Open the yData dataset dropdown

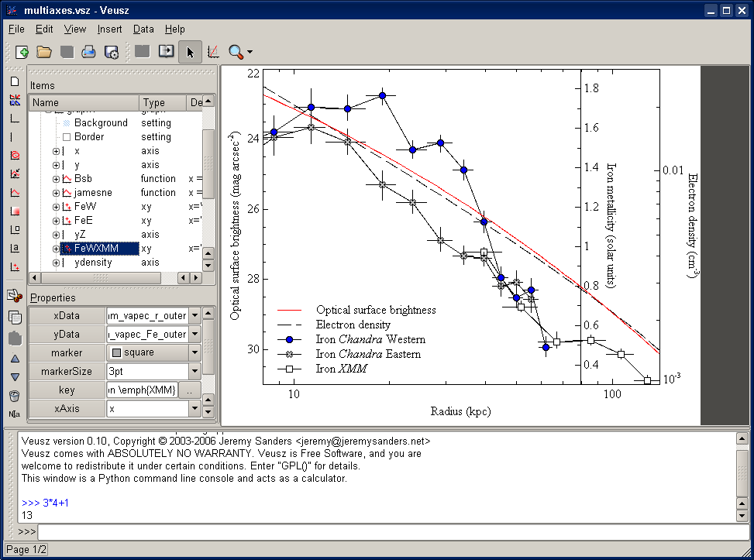[x=195, y=334]
